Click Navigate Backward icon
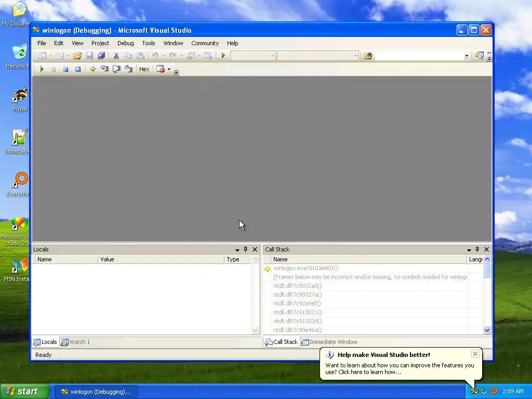Screen dimensions: 532x399 (191, 56)
